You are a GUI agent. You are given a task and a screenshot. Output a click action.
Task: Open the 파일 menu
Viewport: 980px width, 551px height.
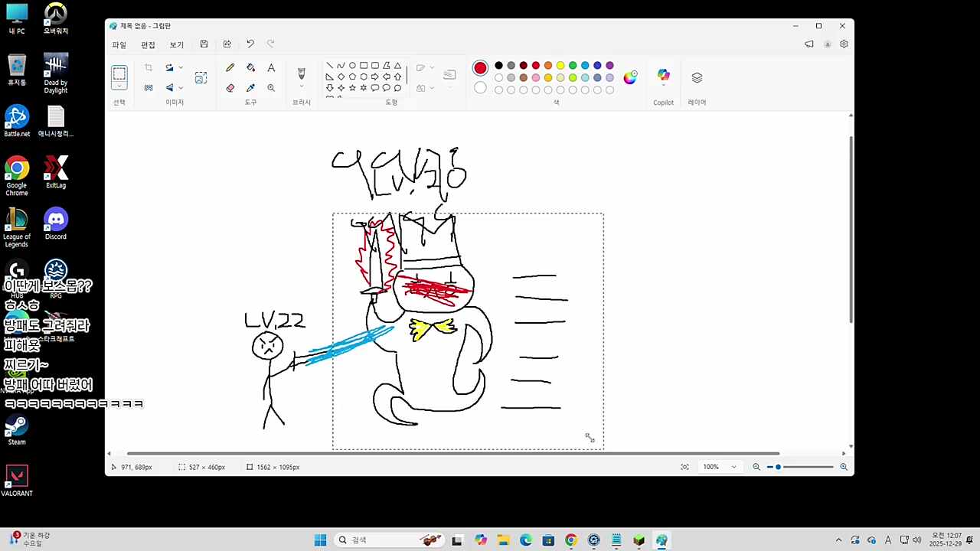coord(119,45)
